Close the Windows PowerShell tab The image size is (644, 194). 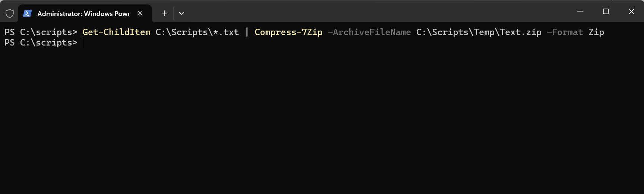pyautogui.click(x=140, y=13)
